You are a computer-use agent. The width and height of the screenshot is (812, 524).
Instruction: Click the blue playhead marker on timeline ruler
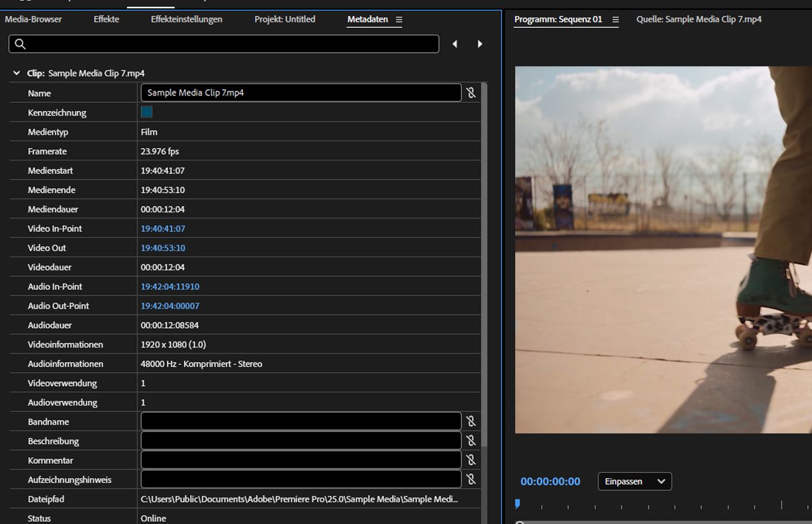(518, 504)
